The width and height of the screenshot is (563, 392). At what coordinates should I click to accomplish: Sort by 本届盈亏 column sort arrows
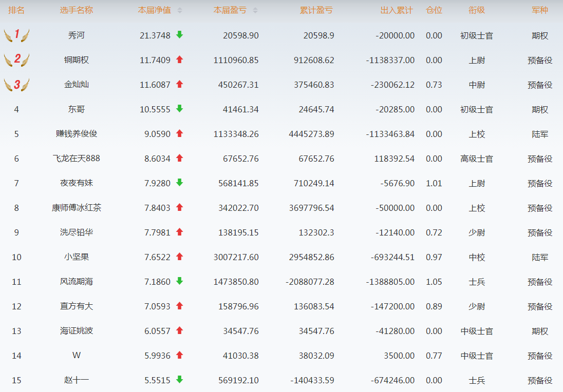(x=255, y=10)
